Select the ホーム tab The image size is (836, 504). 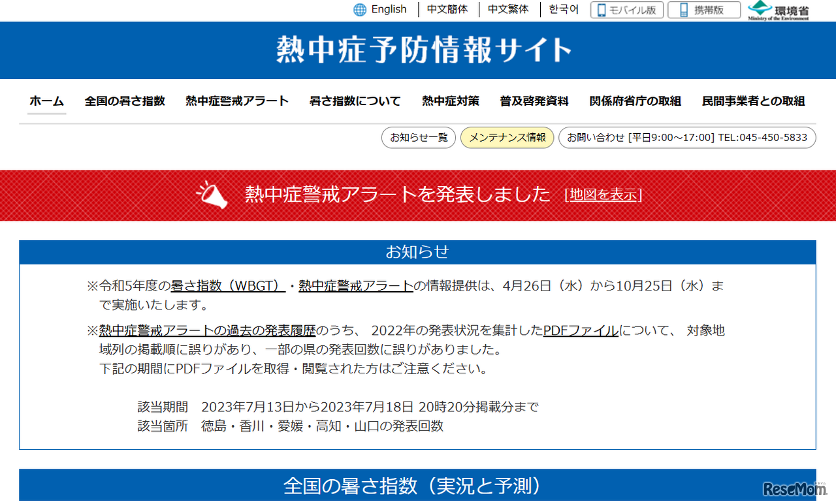pyautogui.click(x=46, y=101)
